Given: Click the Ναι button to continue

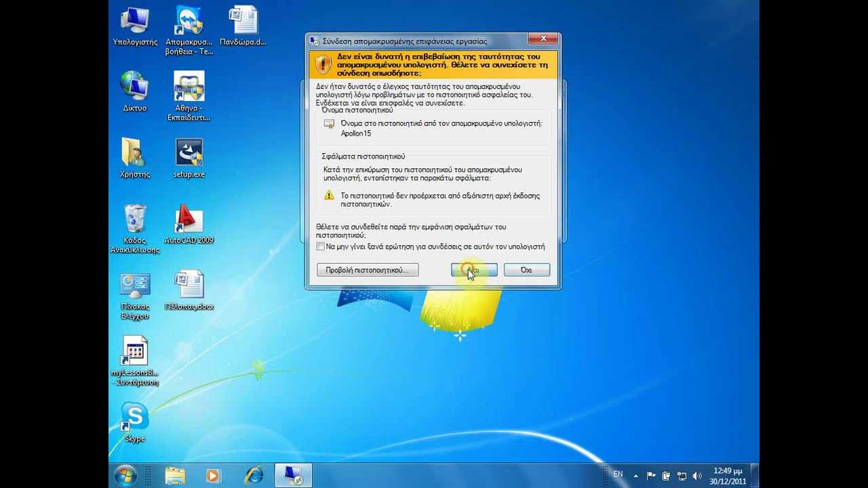Looking at the screenshot, I should (x=474, y=270).
